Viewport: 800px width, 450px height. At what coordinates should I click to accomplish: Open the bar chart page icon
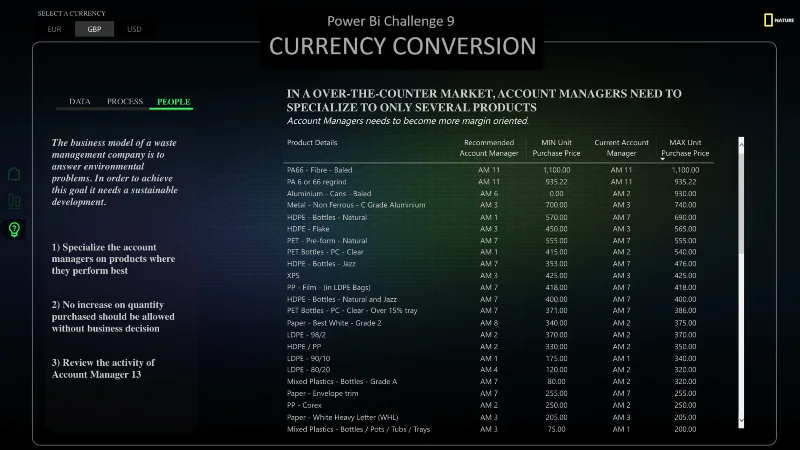[14, 201]
